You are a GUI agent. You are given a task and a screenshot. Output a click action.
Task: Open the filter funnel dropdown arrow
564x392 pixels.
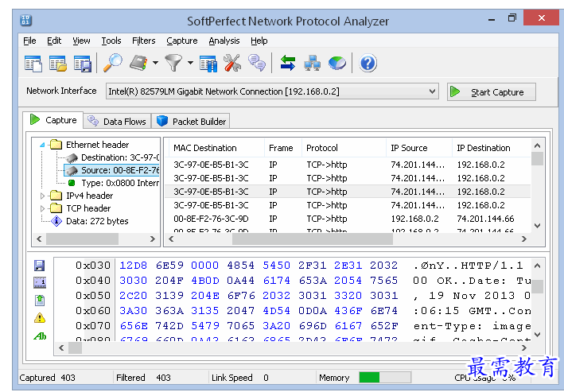190,63
